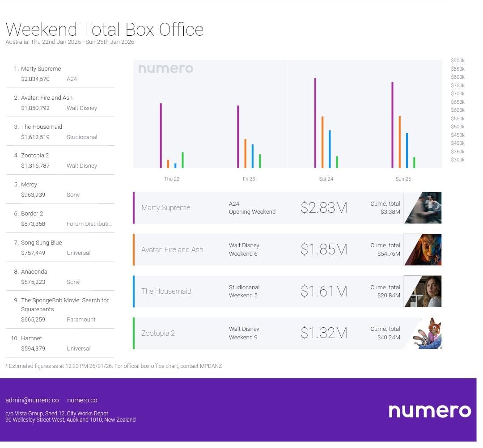Click the orange Avatar bar on Sun 25
The height and width of the screenshot is (448, 483).
(399, 142)
